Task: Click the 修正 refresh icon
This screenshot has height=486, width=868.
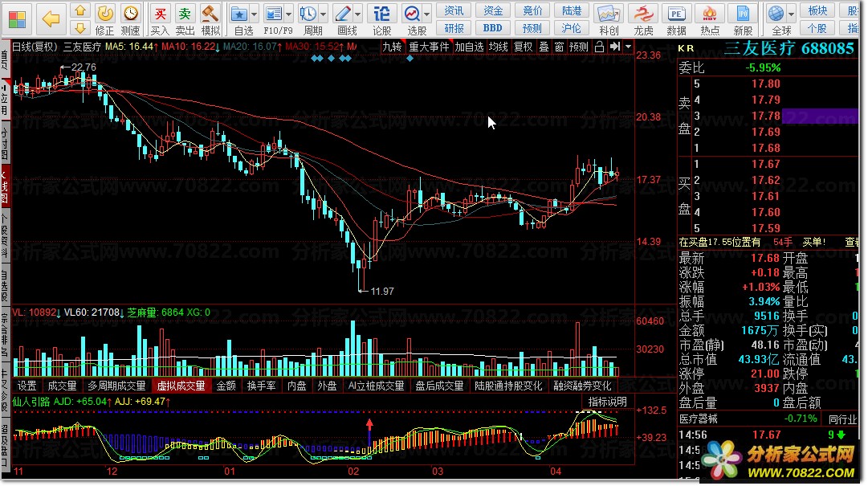Action: 104,19
